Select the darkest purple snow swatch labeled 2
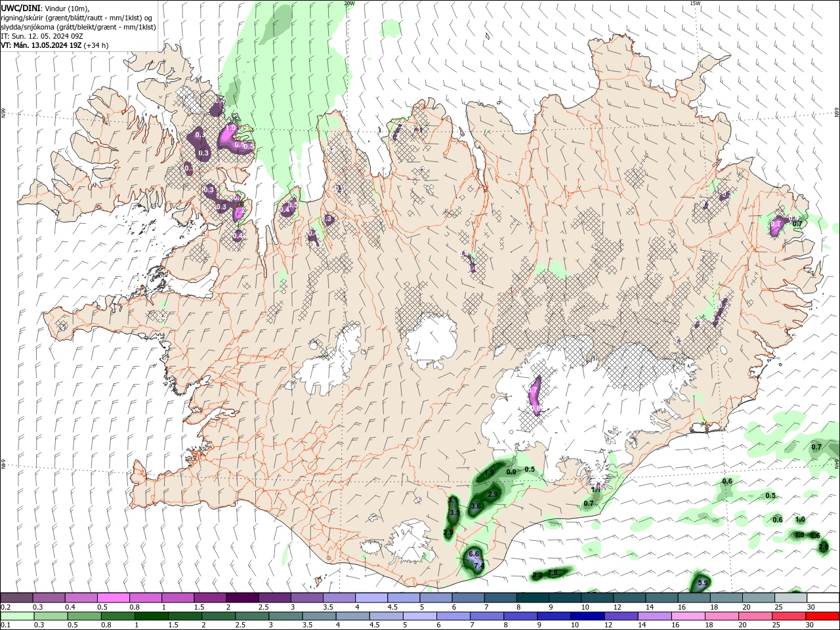Screen dimensions: 840x630 [x=241, y=597]
